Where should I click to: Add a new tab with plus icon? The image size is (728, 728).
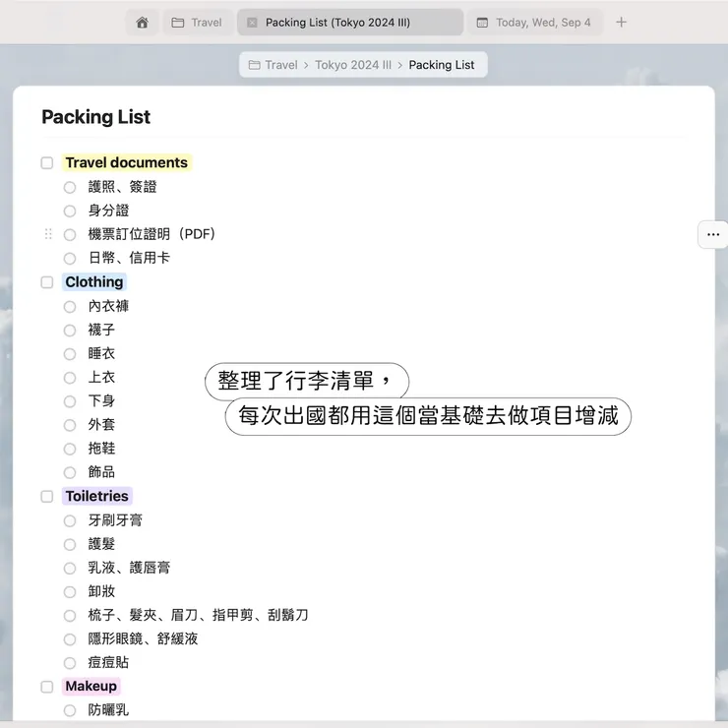click(x=621, y=23)
